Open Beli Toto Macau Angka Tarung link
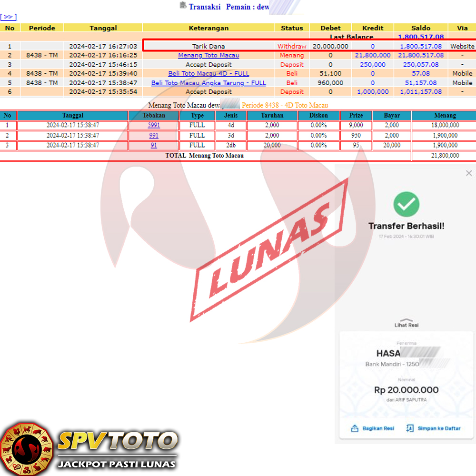 coord(208,83)
